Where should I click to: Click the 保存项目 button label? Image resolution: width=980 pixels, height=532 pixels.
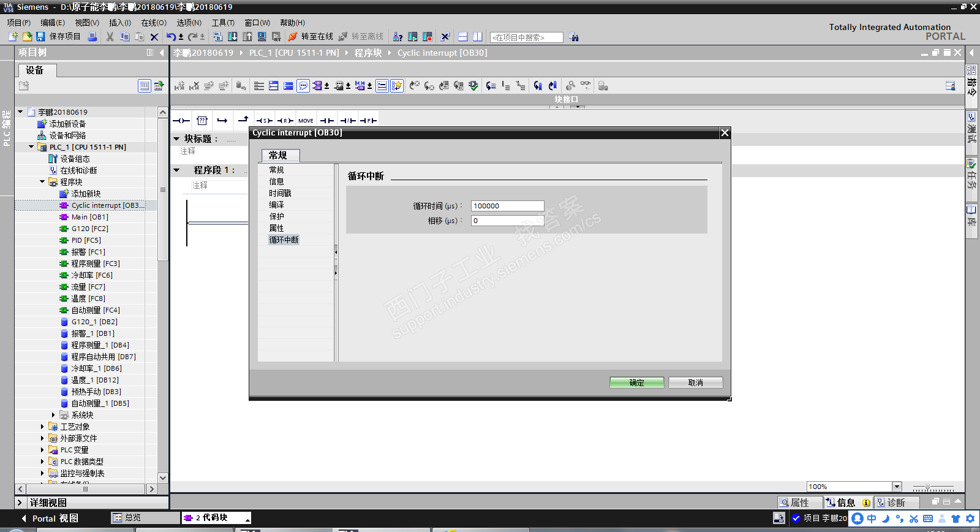(65, 37)
